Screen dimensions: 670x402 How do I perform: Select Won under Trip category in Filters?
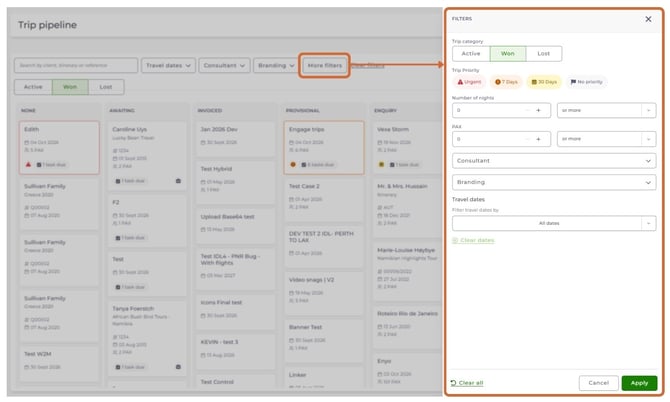[508, 53]
